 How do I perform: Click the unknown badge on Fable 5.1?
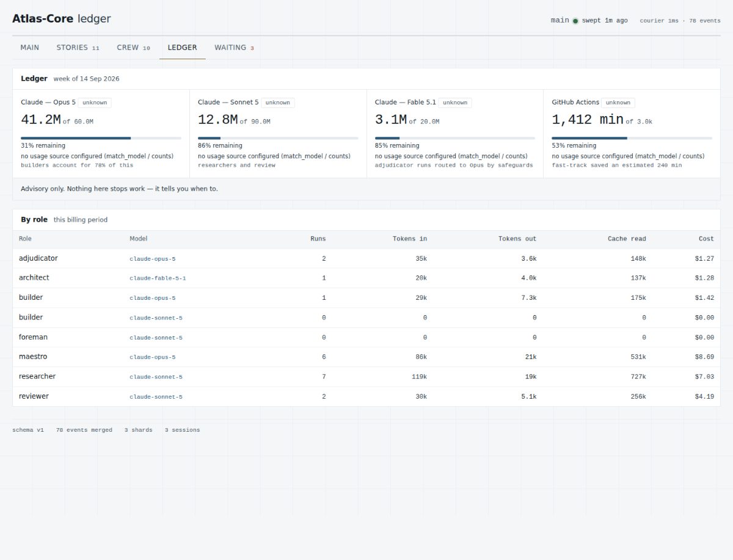pyautogui.click(x=455, y=103)
